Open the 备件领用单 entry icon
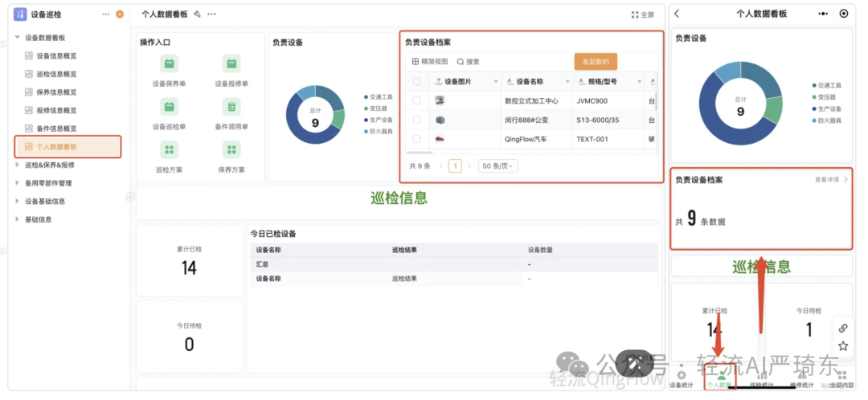The image size is (868, 400). (231, 106)
